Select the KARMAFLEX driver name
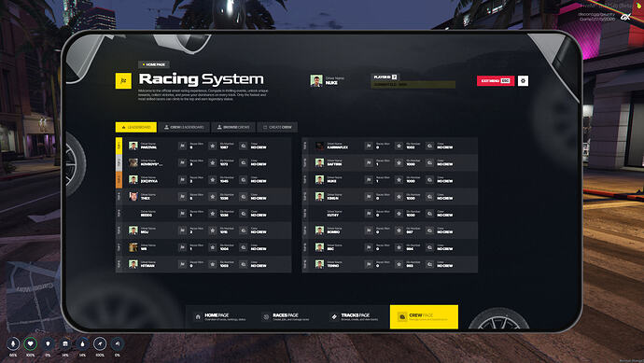Image resolution: width=644 pixels, height=363 pixels. pyautogui.click(x=338, y=147)
